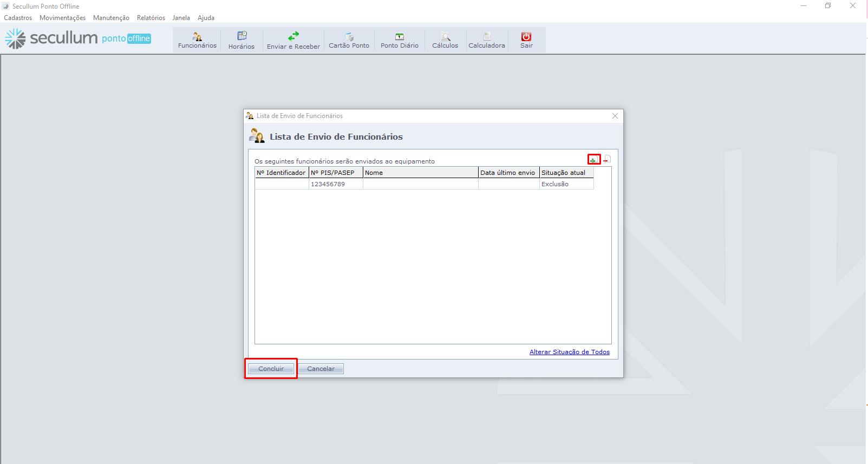Image resolution: width=868 pixels, height=464 pixels.
Task: Open the Funcionários toolbar icon
Action: (x=197, y=40)
